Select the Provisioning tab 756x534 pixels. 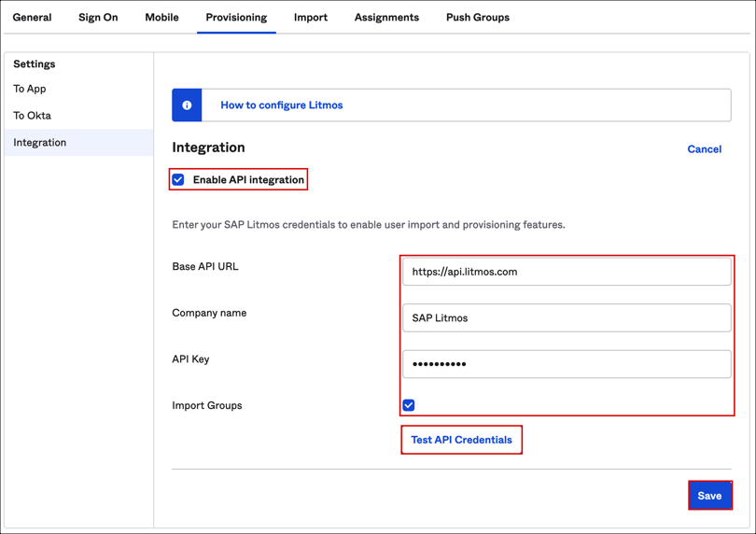point(236,18)
